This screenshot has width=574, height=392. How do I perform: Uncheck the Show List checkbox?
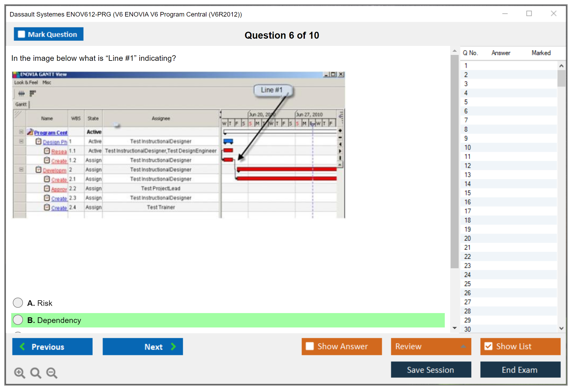[488, 346]
